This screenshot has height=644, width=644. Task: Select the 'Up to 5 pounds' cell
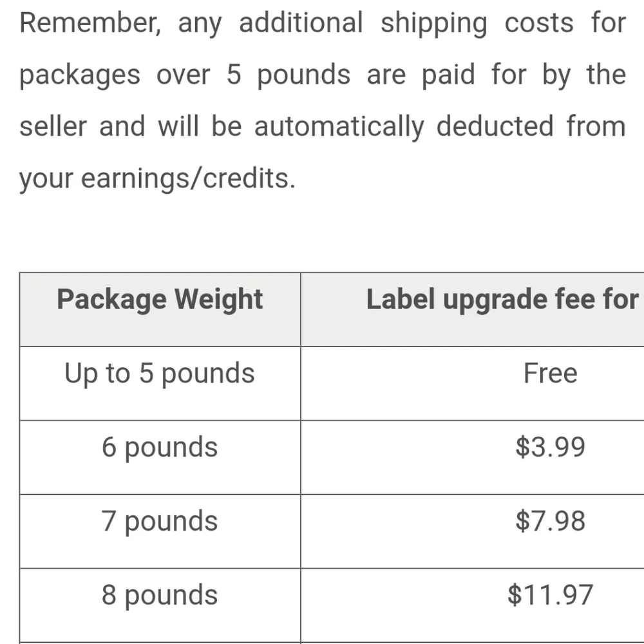tap(160, 383)
